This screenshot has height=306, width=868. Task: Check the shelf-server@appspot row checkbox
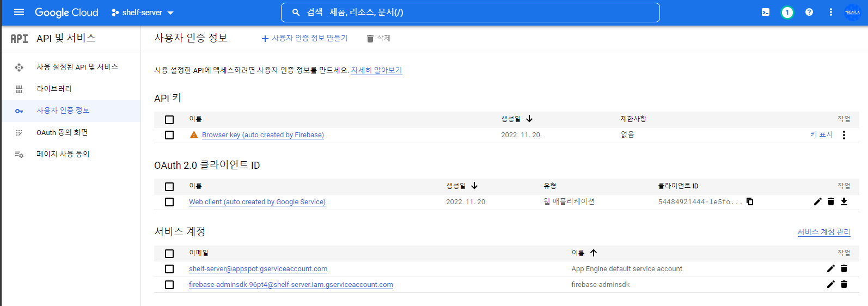click(169, 269)
